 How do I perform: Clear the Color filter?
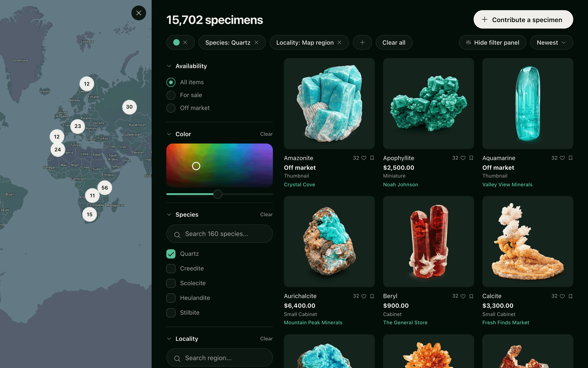coord(266,134)
